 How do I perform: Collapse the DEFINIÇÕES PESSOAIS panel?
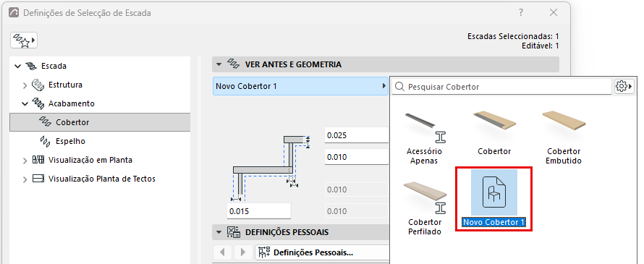(219, 232)
